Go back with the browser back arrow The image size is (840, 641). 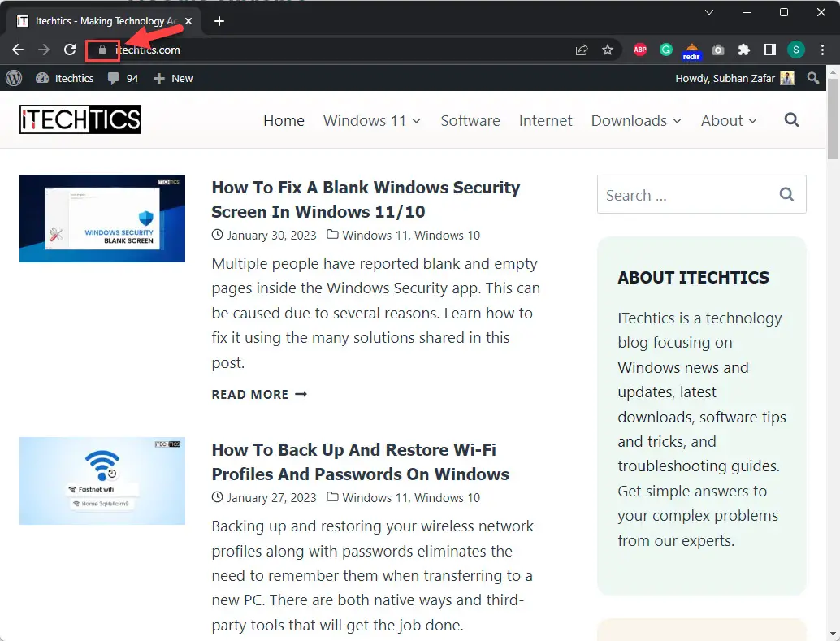(x=18, y=50)
